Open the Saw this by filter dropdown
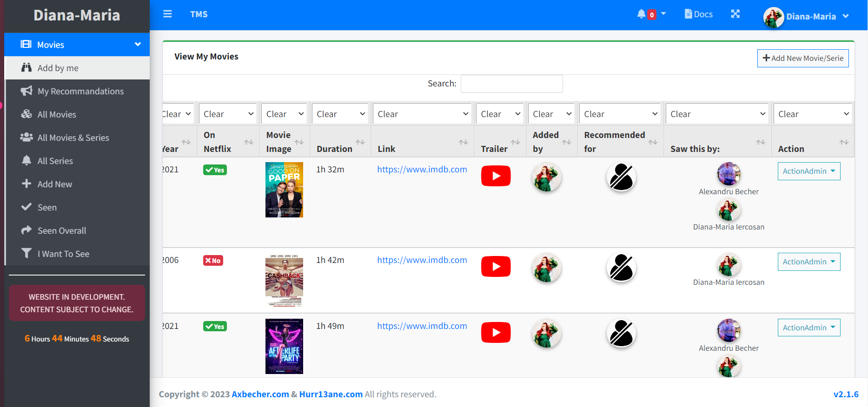Image resolution: width=868 pixels, height=407 pixels. (x=717, y=114)
